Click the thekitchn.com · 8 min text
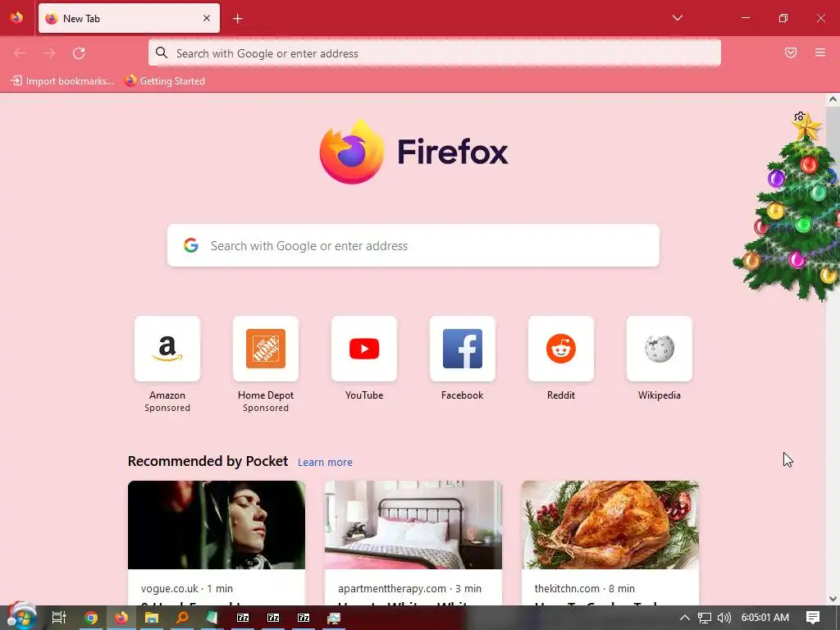This screenshot has height=630, width=840. [x=584, y=588]
